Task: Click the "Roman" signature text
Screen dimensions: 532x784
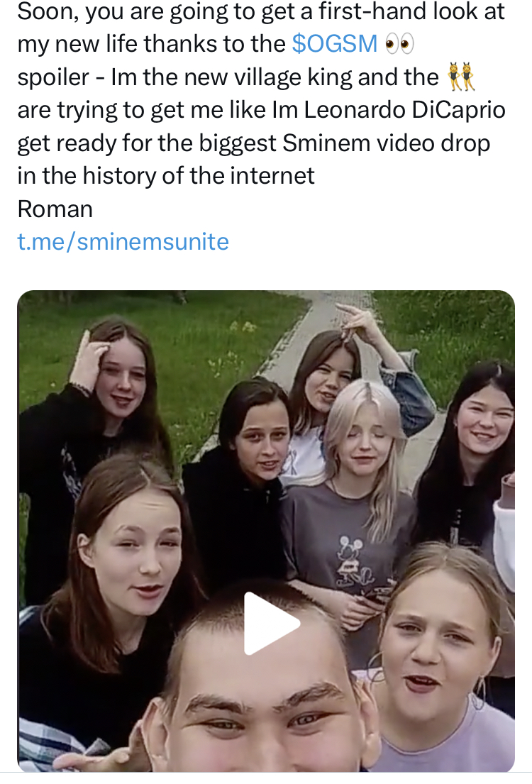Action: point(55,209)
